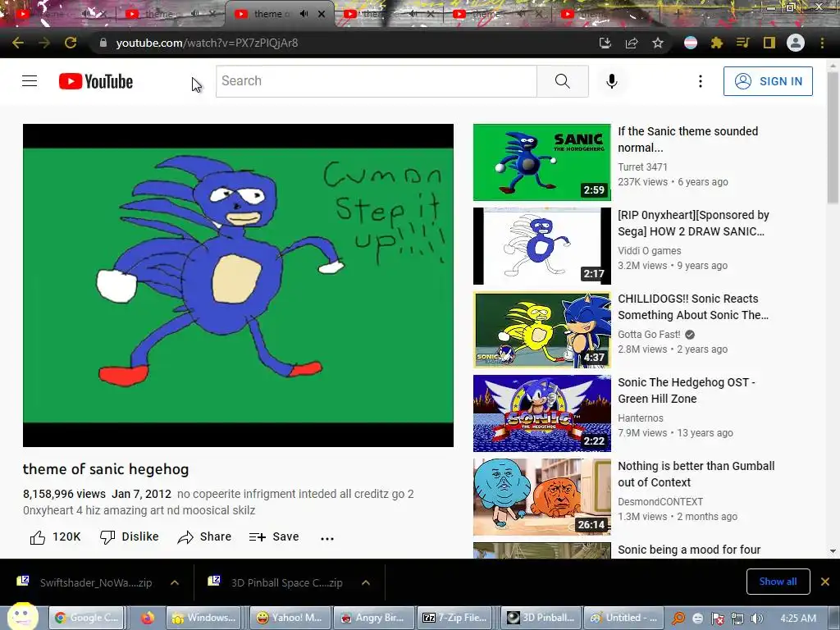Click the Gumball 26:14 thumbnail
Viewport: 840px width, 630px height.
click(x=541, y=496)
